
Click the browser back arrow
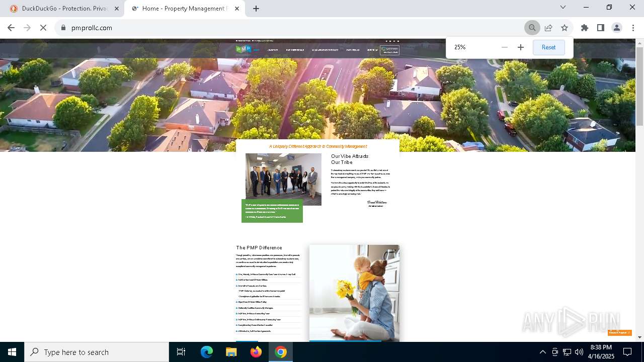coord(11,28)
